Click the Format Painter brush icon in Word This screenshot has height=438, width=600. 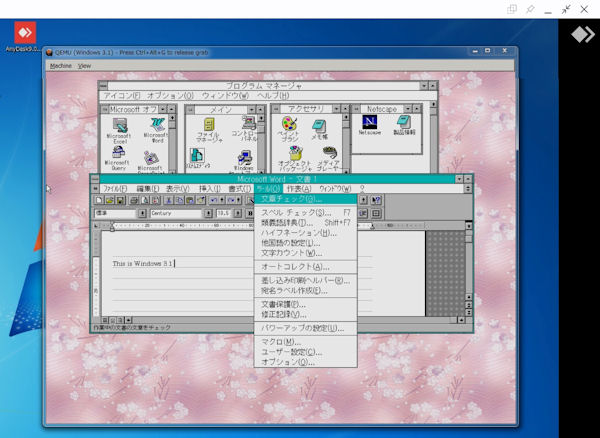click(201, 200)
